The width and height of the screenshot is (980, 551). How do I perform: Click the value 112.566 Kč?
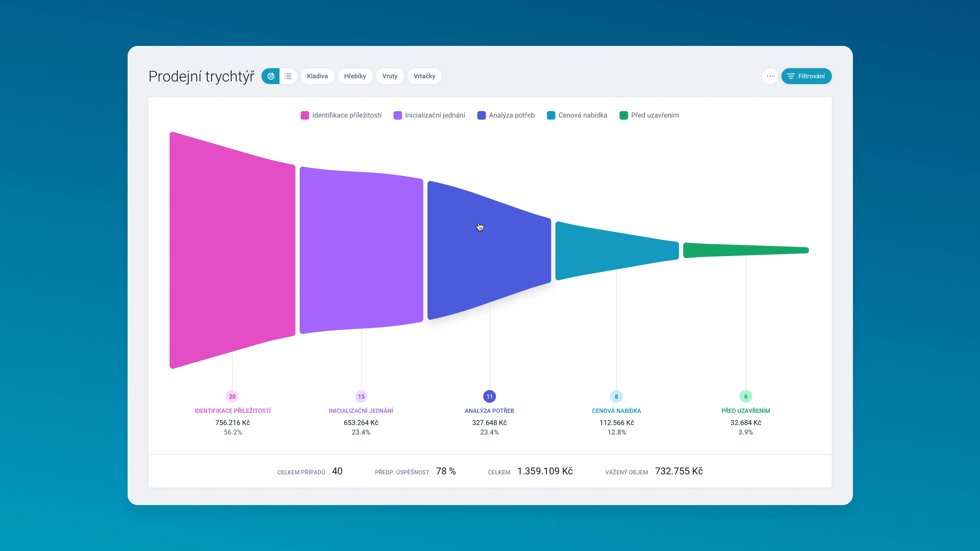click(x=617, y=422)
